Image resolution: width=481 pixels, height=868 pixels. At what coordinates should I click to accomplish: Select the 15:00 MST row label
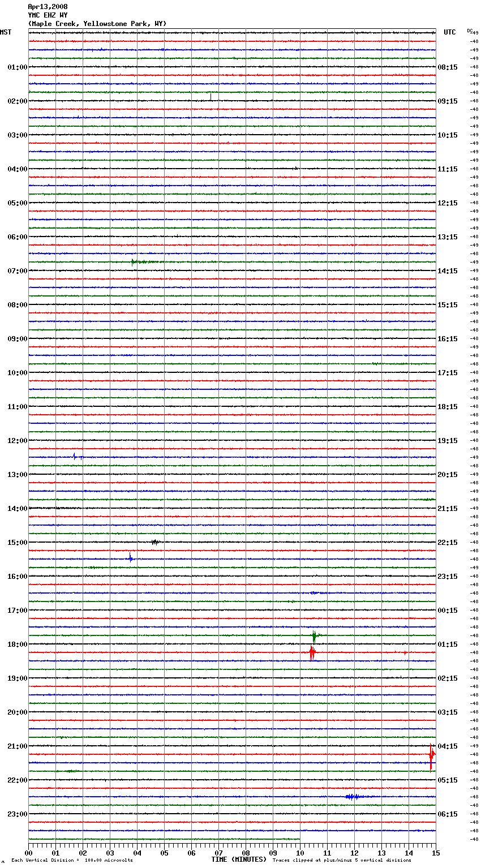point(18,543)
